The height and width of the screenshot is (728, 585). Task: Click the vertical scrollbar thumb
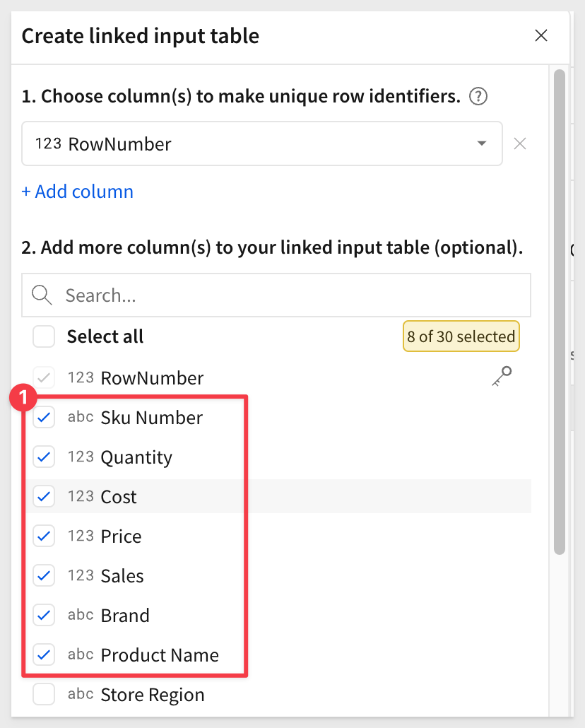pyautogui.click(x=560, y=312)
